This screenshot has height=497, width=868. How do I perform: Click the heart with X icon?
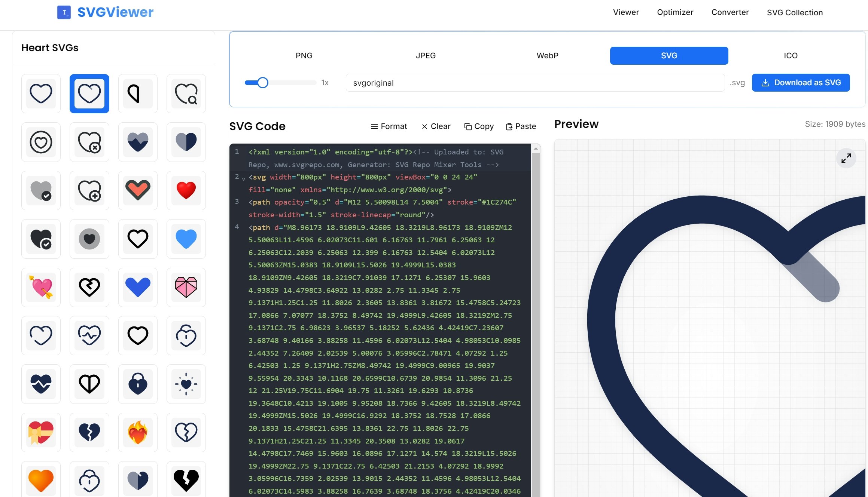pos(89,142)
